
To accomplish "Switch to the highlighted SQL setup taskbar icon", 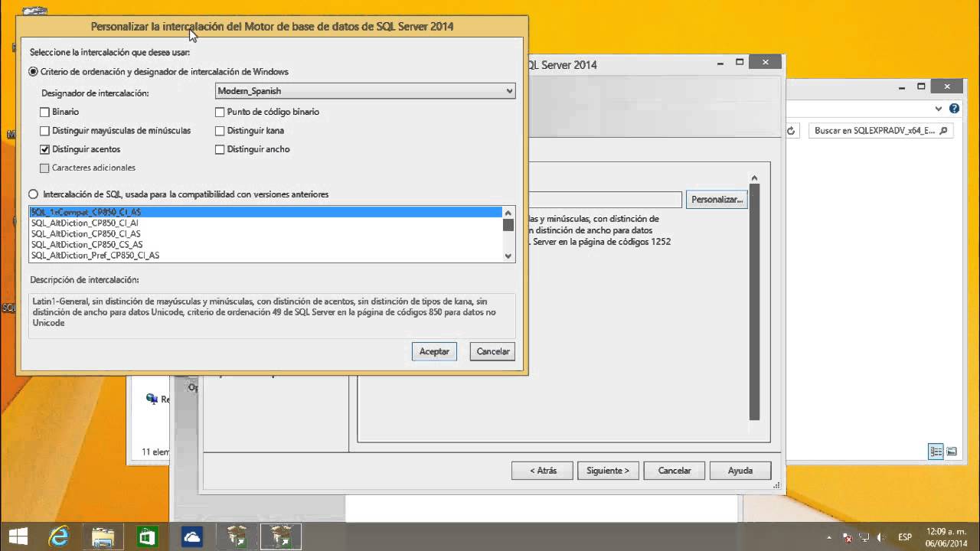I will (x=281, y=536).
